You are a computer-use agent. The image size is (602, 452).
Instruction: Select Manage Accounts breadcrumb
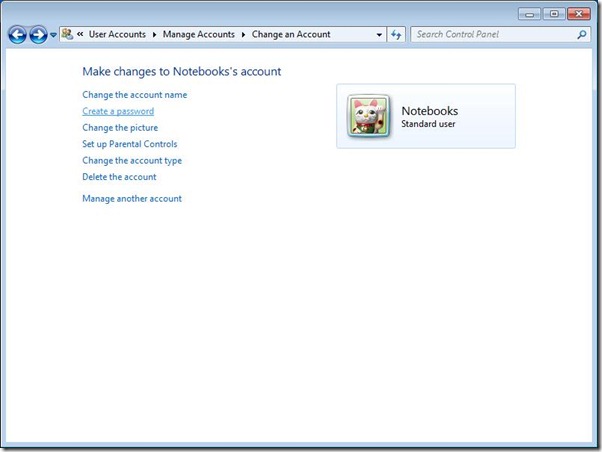point(198,34)
